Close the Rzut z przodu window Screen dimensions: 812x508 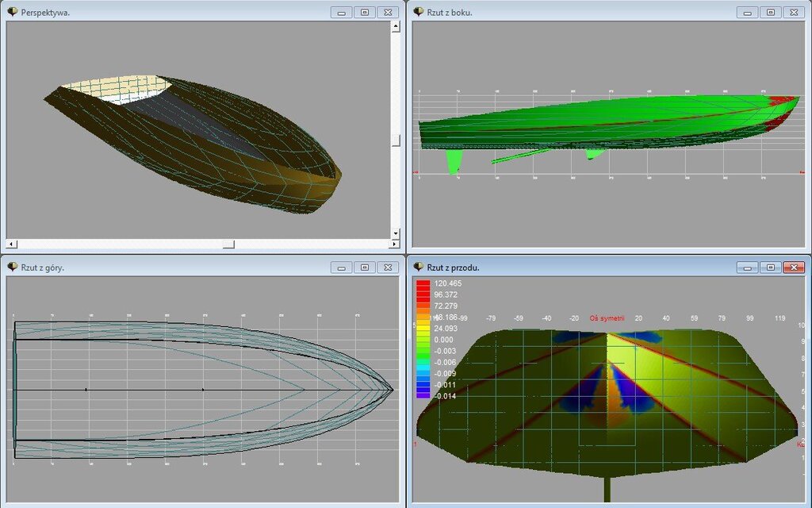793,267
